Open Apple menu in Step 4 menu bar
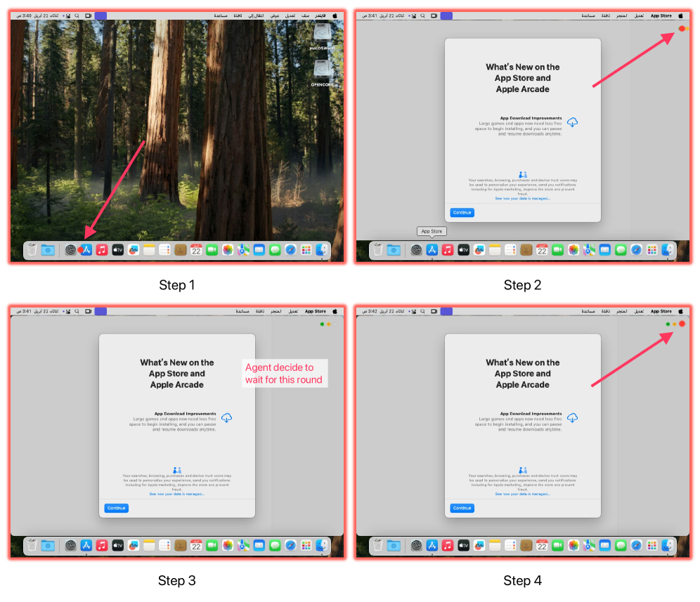 [x=680, y=311]
